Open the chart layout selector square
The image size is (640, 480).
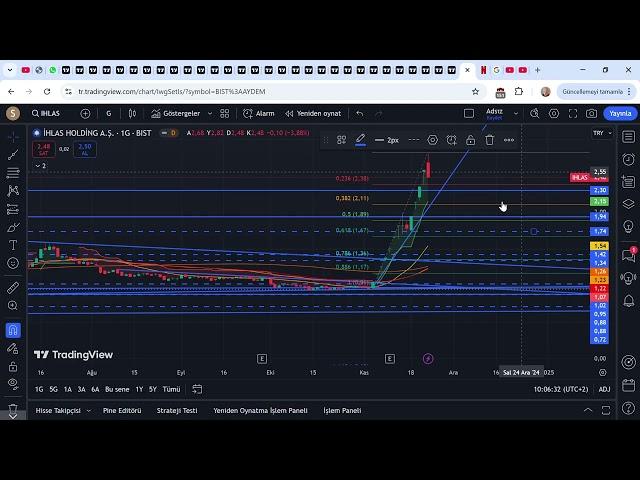pyautogui.click(x=469, y=113)
